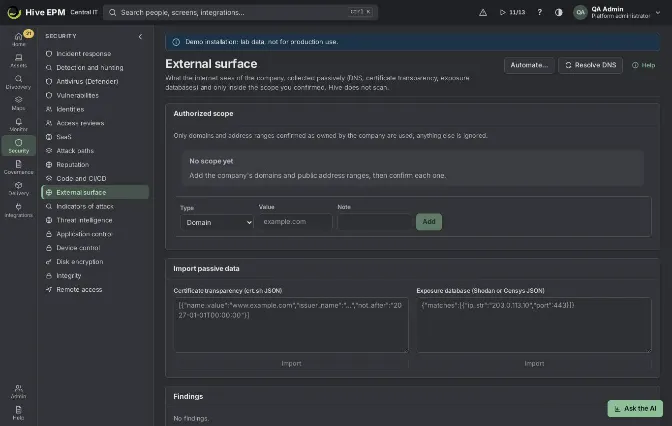672x426 pixels.
Task: Open Maps in the icon rail
Action: [x=18, y=103]
